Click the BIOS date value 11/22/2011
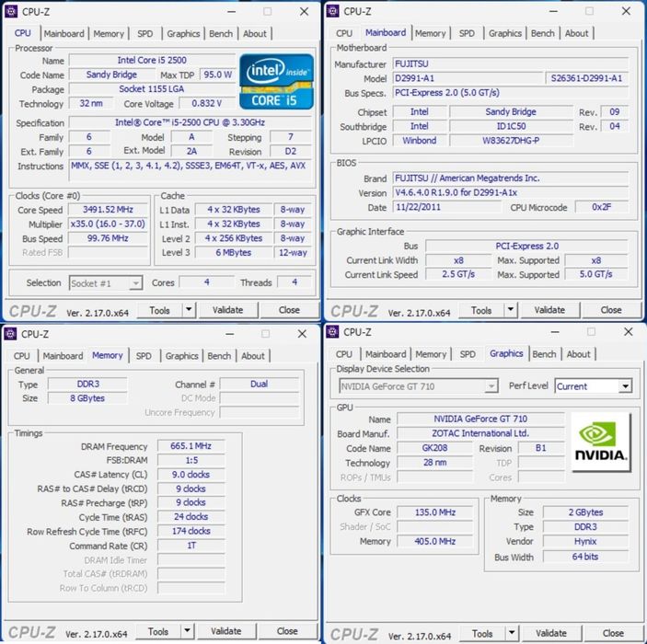This screenshot has width=647, height=644. click(x=447, y=207)
